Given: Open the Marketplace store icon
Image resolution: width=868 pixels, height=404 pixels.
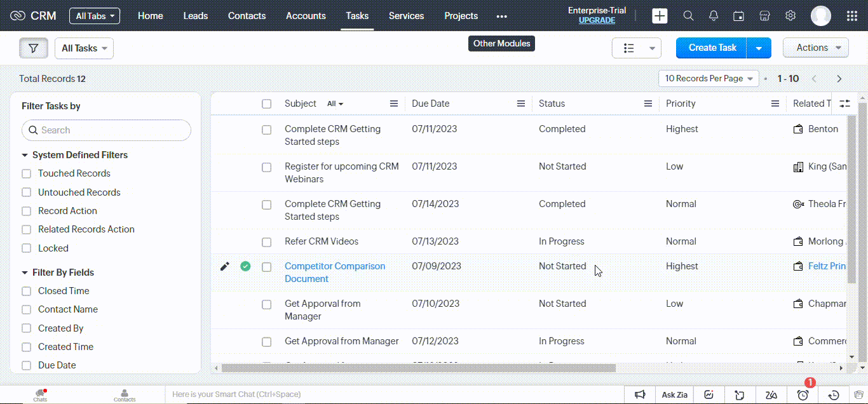Looking at the screenshot, I should pos(764,15).
